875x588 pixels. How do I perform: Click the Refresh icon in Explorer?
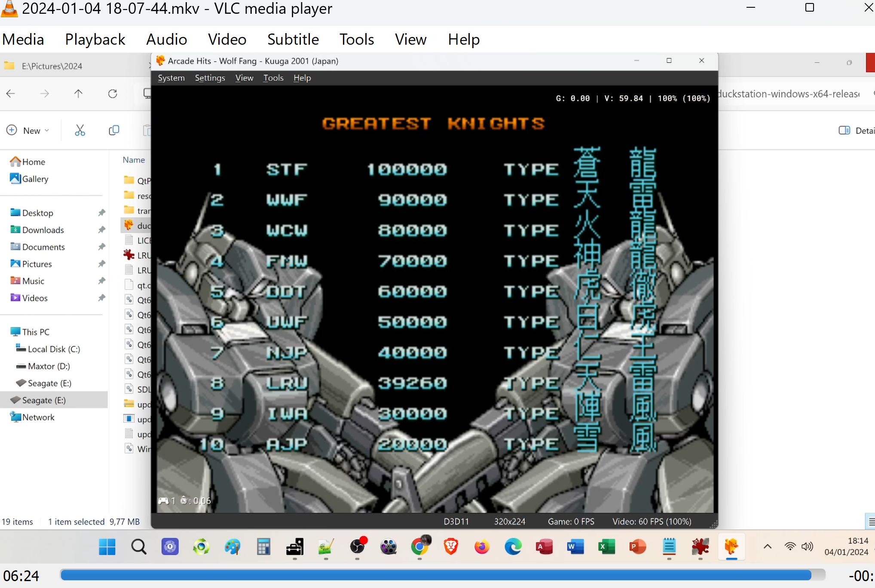click(x=113, y=94)
